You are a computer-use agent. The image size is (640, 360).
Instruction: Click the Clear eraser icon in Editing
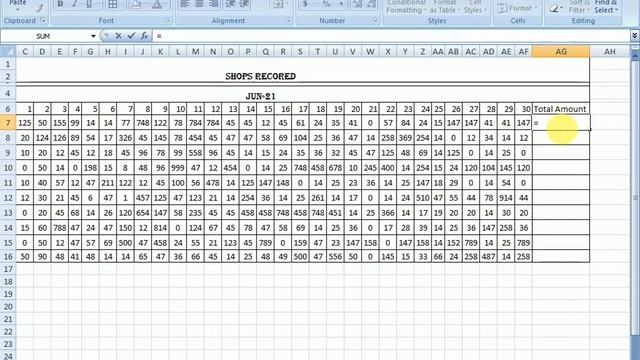[554, 7]
